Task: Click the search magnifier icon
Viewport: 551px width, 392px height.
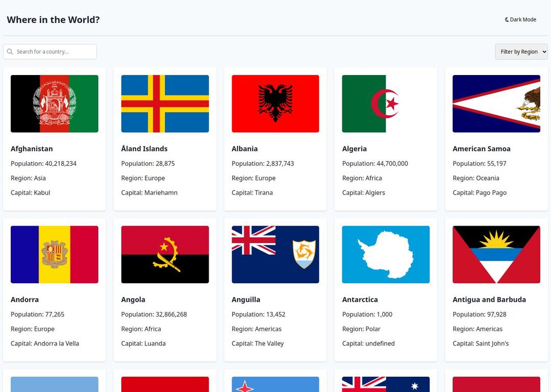Action: (x=10, y=52)
